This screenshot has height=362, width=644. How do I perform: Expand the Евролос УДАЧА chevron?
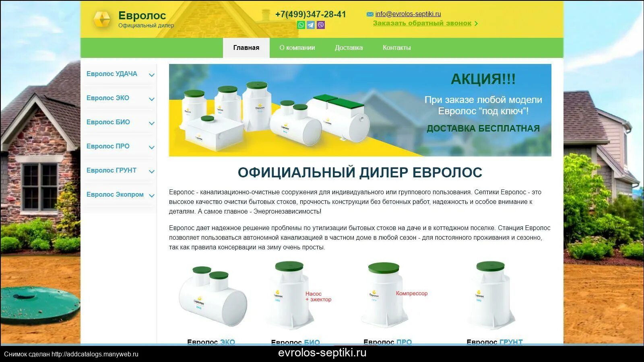[152, 75]
